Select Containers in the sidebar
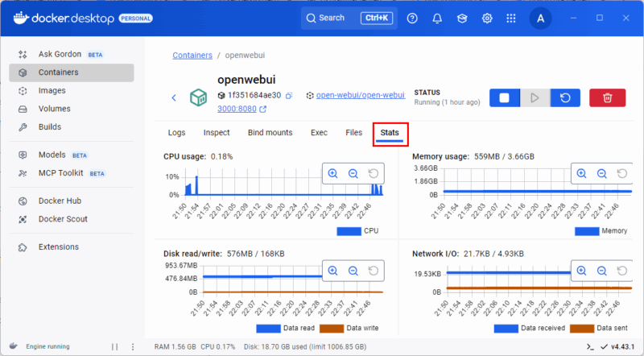Image resolution: width=644 pixels, height=356 pixels. click(72, 72)
